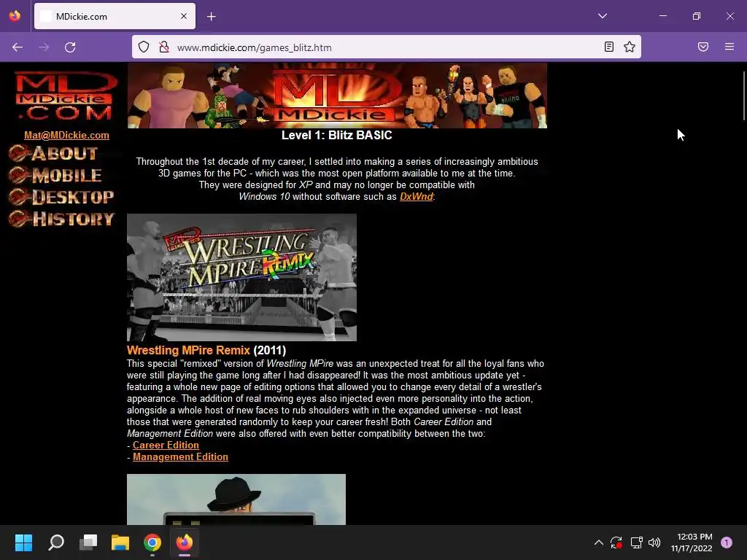
Task: Open the HISTORY menu item
Action: [62, 219]
